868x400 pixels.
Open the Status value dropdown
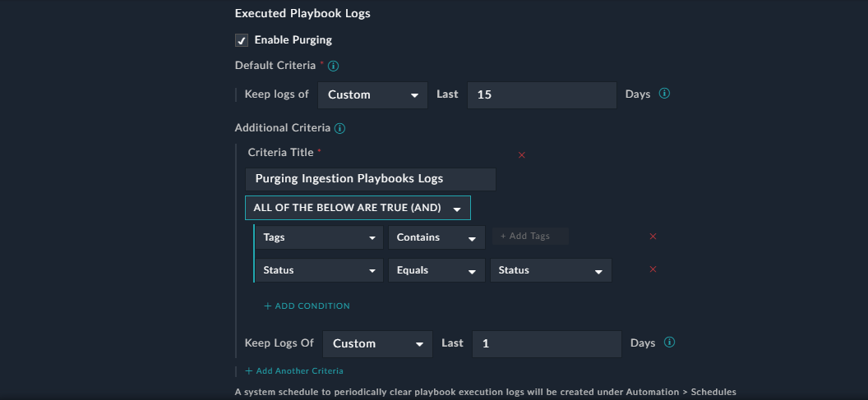[x=551, y=270]
